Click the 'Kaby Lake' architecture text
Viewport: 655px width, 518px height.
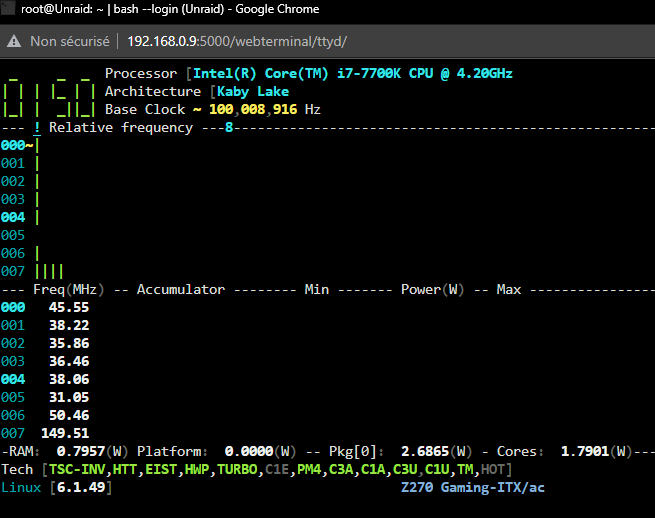coord(253,91)
